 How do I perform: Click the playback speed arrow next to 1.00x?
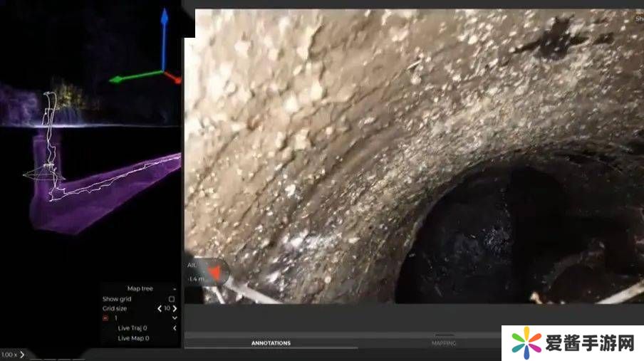coord(22,355)
